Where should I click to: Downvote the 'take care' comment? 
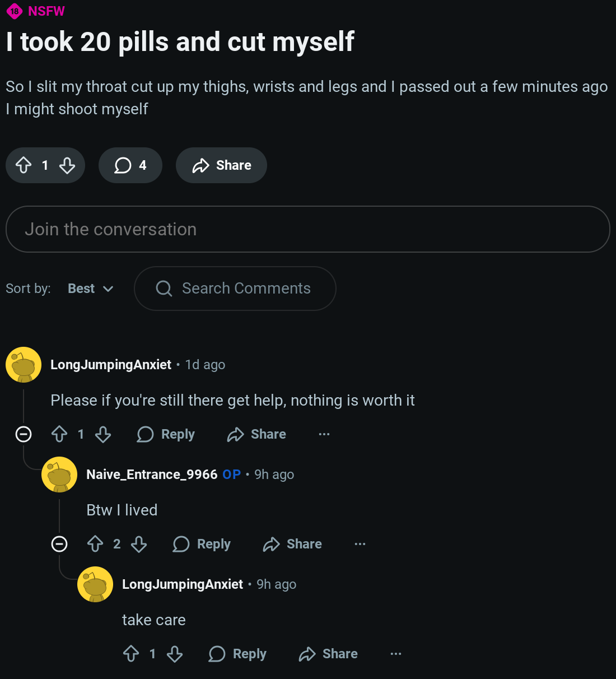[x=175, y=654]
